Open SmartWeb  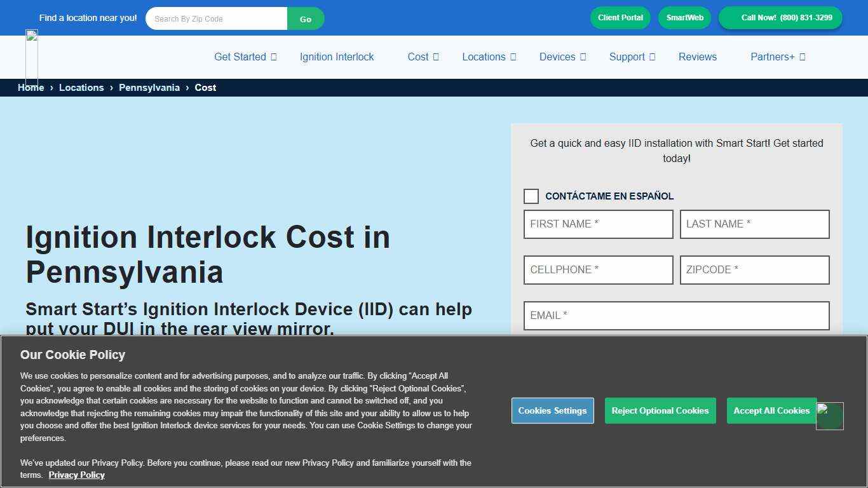[x=684, y=18]
